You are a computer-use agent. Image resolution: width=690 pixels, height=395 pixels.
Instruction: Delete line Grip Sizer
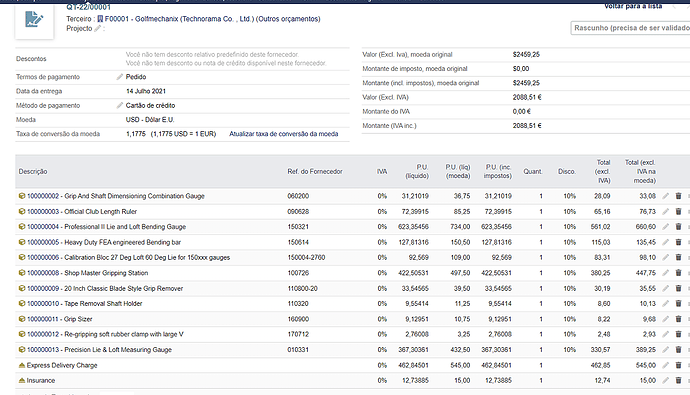click(x=678, y=319)
